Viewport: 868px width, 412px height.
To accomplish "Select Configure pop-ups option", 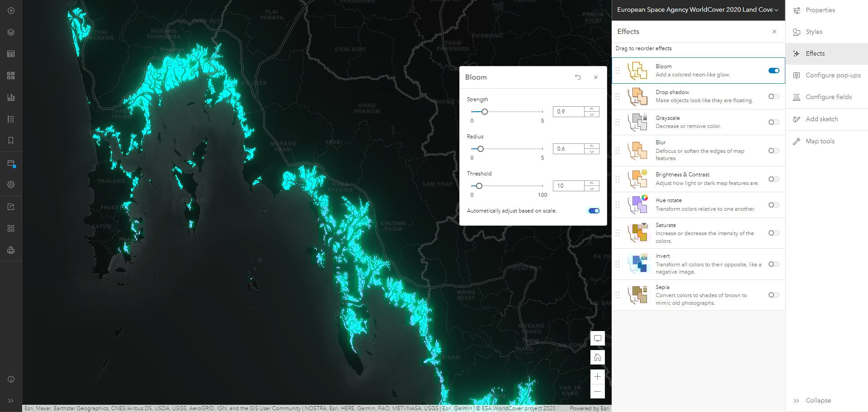I will 833,75.
